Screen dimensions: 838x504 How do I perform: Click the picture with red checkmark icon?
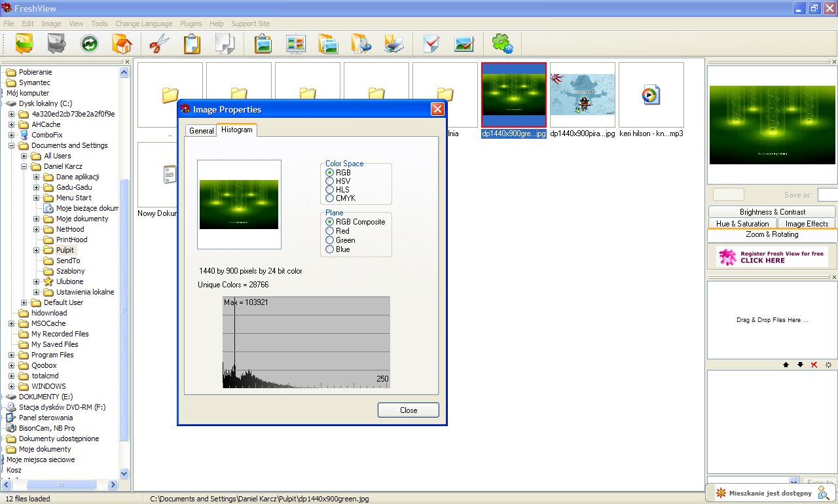pyautogui.click(x=464, y=44)
